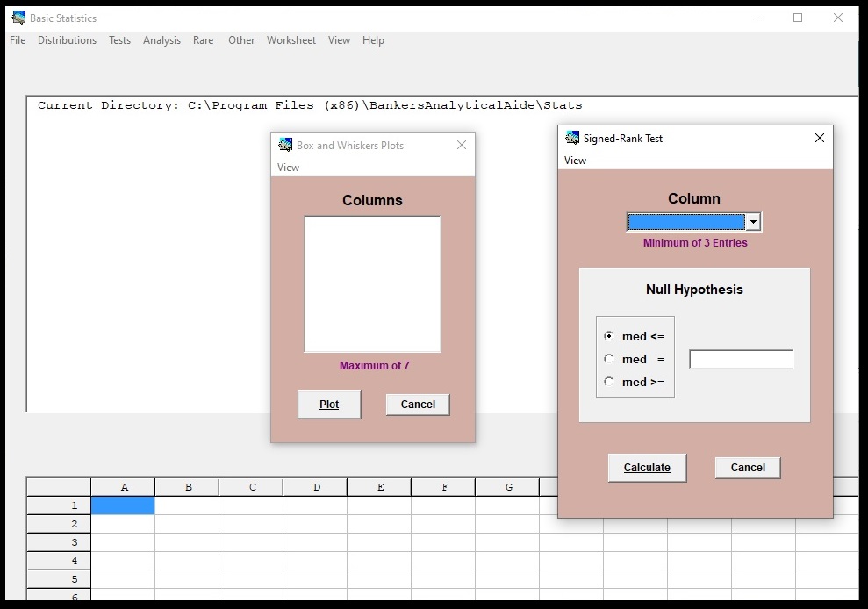This screenshot has width=868, height=609.
Task: Select row header 4 in worksheet
Action: 59,561
